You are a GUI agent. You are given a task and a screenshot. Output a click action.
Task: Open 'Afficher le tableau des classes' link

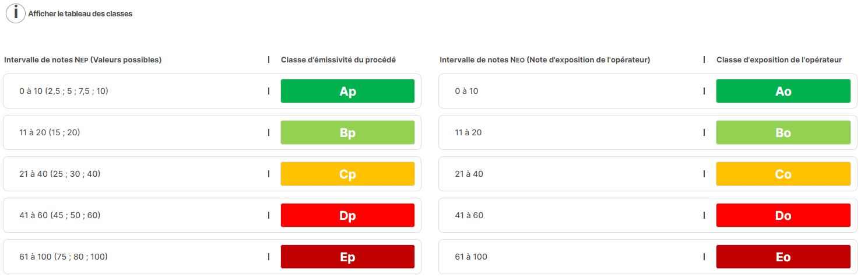(x=80, y=13)
